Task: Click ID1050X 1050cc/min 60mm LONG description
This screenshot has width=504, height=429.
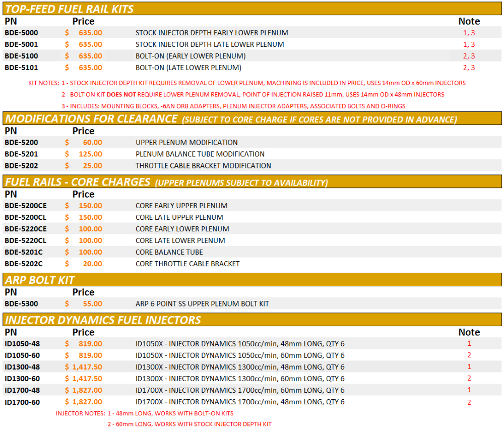Action: 240,355
